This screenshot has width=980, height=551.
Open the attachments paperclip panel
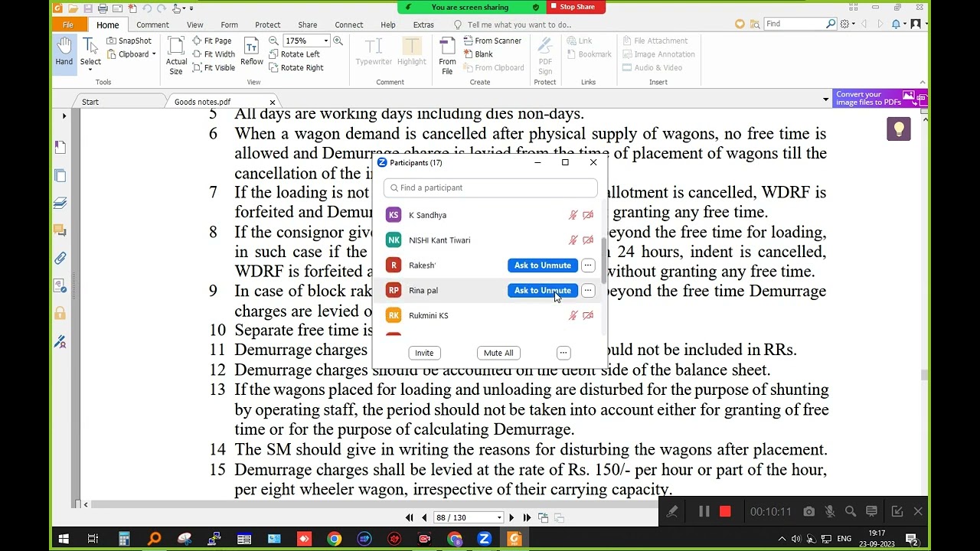click(60, 258)
